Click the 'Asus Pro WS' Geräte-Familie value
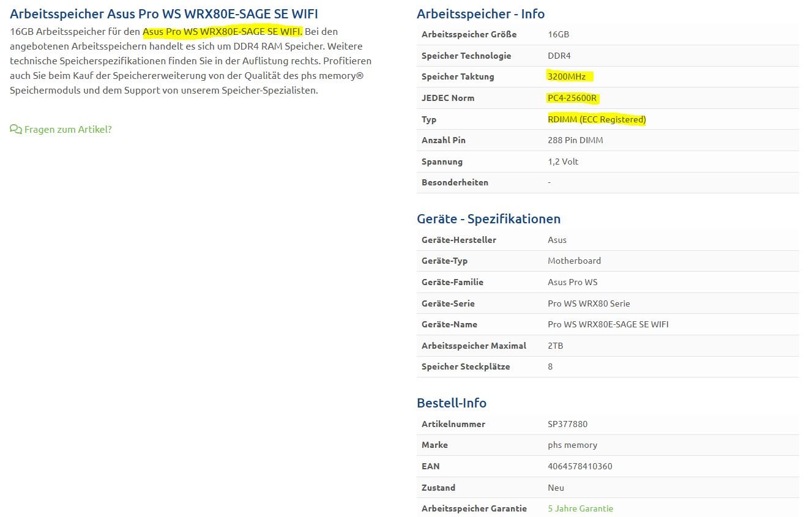Screen dimensions: 812x517 tap(572, 282)
